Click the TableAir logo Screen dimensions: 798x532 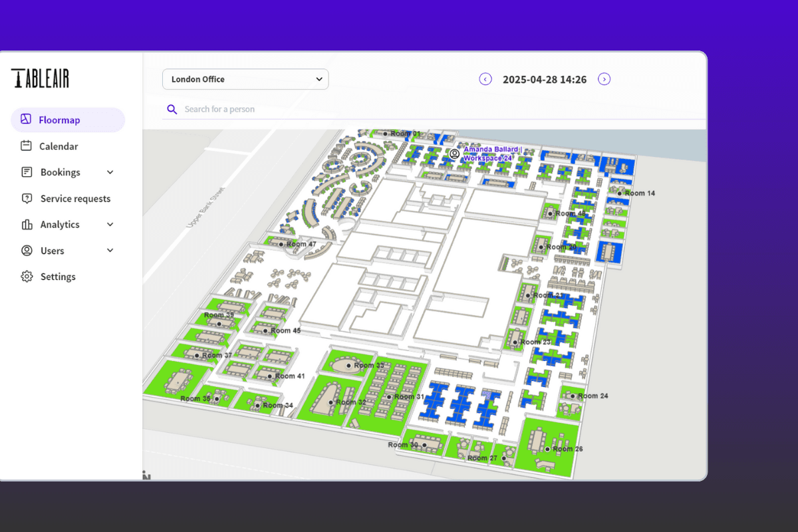[x=40, y=78]
